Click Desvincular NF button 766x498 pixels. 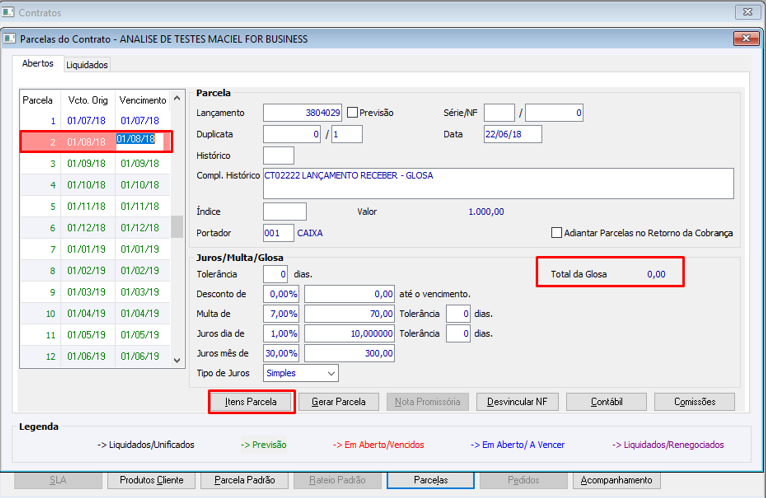(x=517, y=402)
